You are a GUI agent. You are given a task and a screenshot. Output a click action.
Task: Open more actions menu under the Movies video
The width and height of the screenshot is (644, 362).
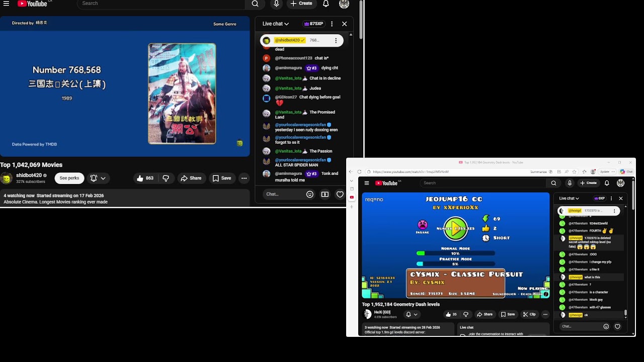point(244,178)
